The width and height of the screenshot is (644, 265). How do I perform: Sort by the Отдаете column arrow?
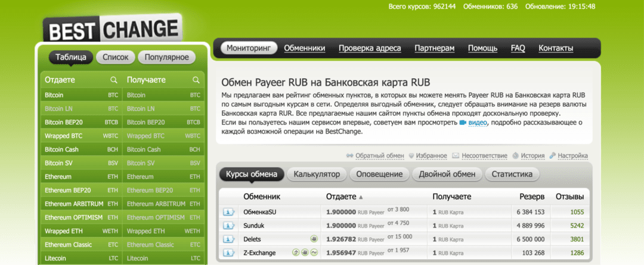361,198
